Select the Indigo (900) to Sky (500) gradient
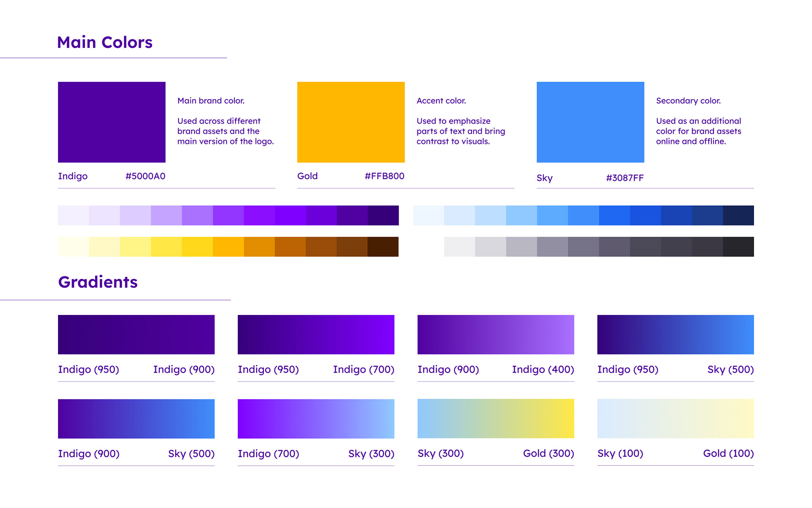Screen dimensions: 812x508 click(136, 419)
